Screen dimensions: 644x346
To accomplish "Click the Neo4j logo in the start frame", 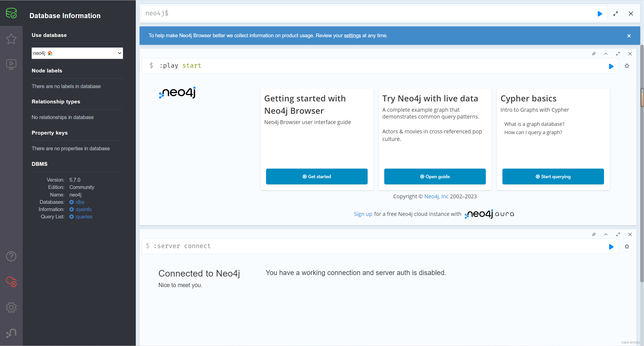I will click(177, 93).
